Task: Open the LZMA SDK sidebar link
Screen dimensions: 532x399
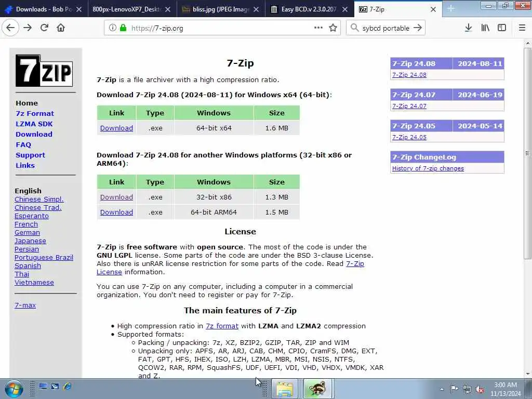Action: click(x=34, y=124)
